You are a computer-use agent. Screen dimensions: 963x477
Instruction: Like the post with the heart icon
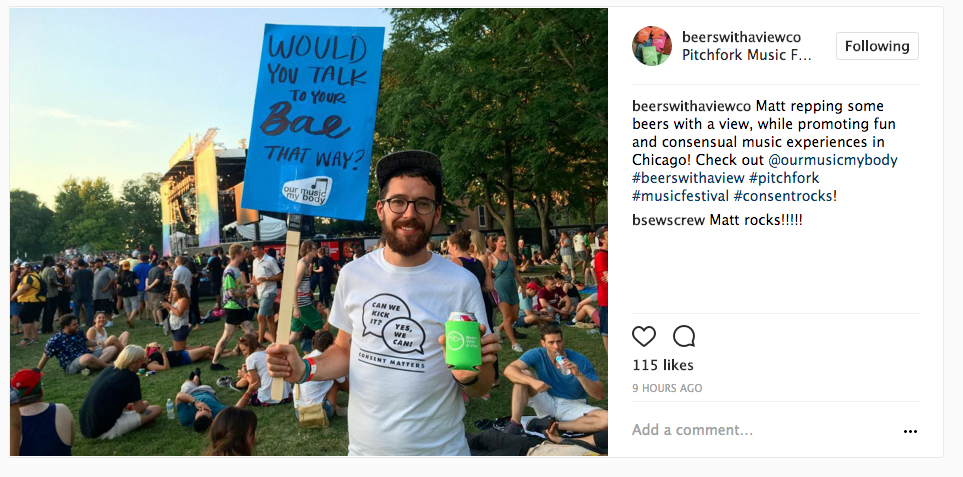(644, 336)
